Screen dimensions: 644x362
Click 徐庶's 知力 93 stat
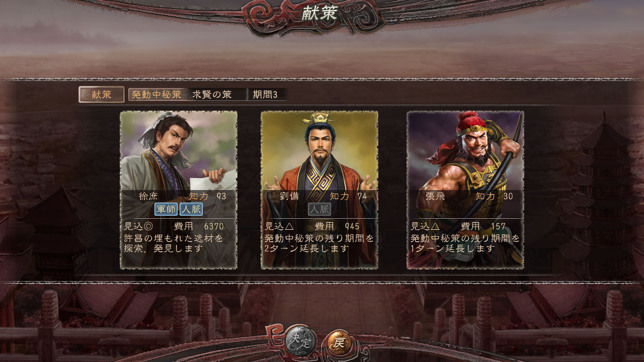click(x=207, y=196)
